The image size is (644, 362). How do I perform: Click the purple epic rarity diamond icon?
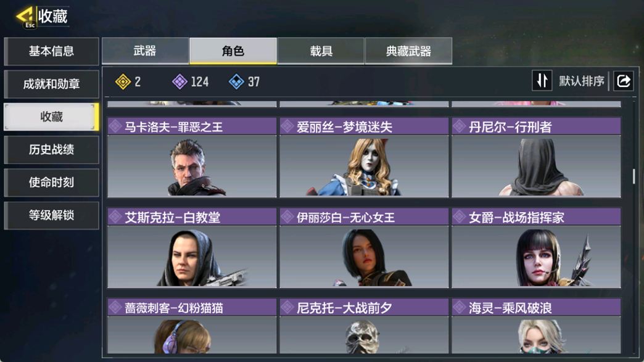click(180, 81)
